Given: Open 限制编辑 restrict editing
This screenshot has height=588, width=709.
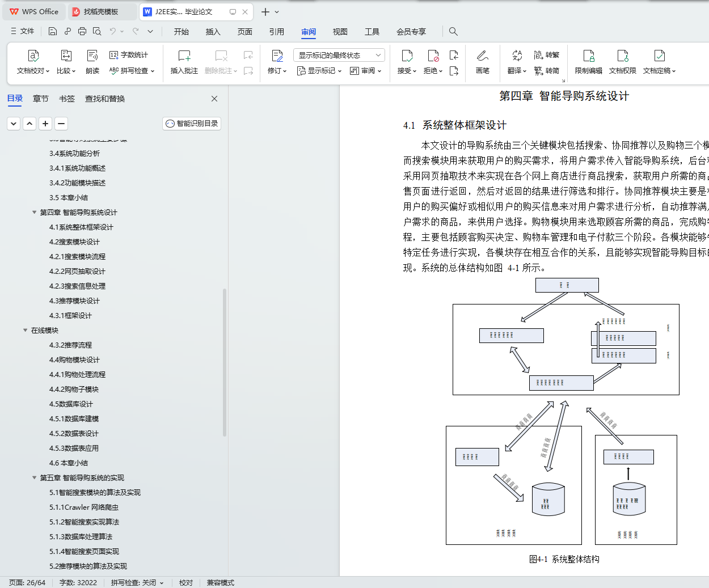Looking at the screenshot, I should tap(589, 62).
